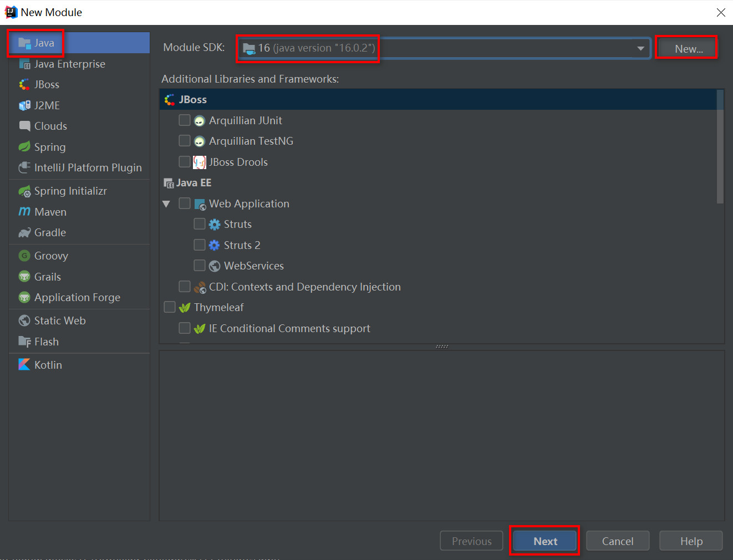Select Maven module type label
This screenshot has height=560, width=733.
click(x=50, y=212)
